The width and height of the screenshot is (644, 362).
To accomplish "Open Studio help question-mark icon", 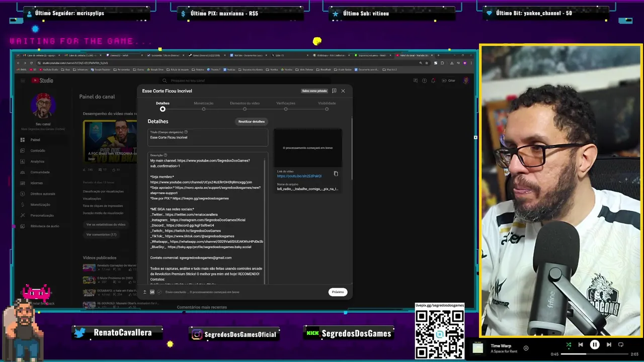I will coord(424,80).
